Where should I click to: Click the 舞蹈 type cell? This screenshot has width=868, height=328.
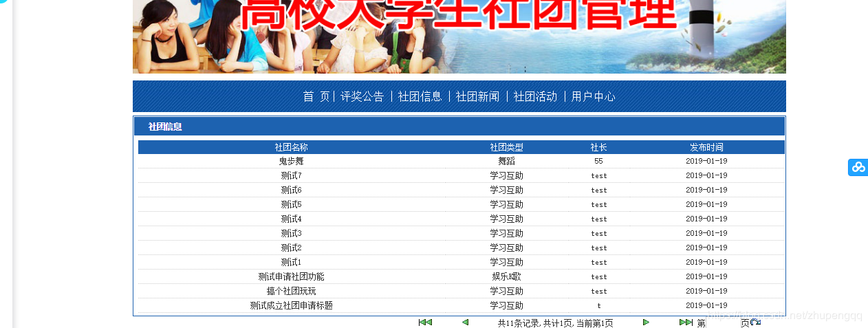click(x=506, y=161)
